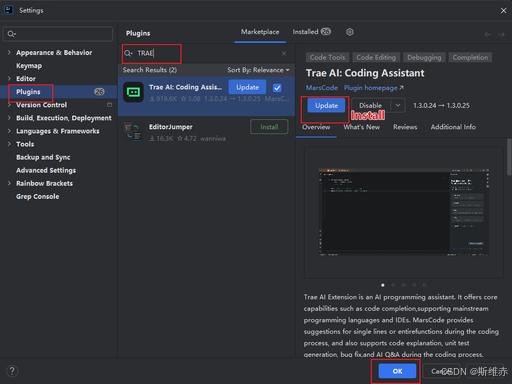Image resolution: width=512 pixels, height=384 pixels.
Task: Navigate forward with the right arrow
Action: coord(501,34)
